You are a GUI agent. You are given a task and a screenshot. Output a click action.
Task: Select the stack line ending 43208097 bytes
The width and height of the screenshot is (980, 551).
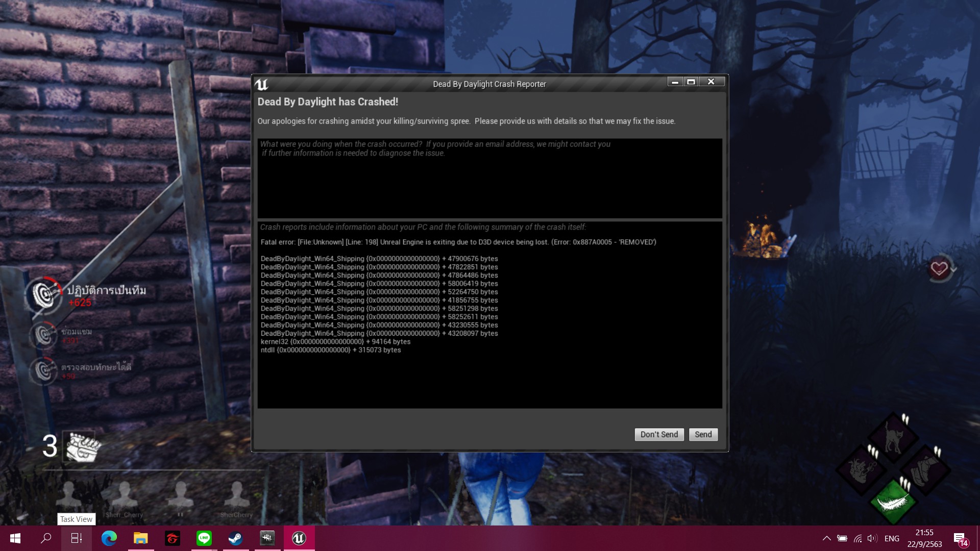click(x=379, y=333)
